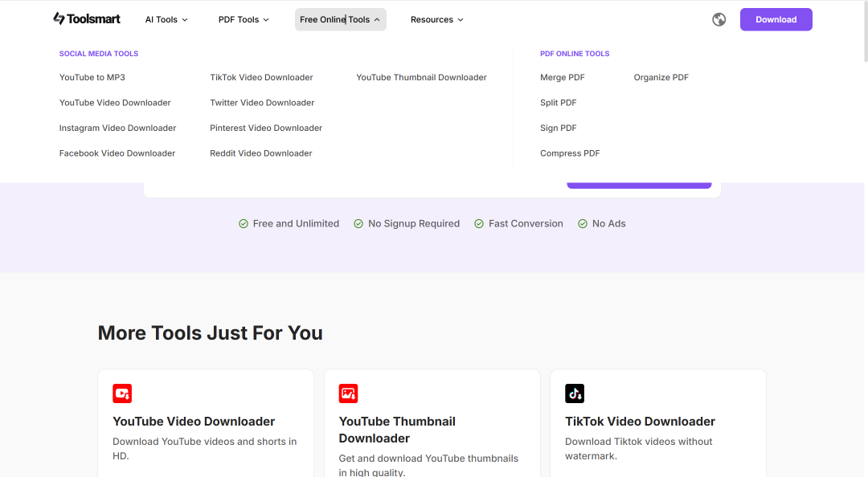868x477 pixels.
Task: Click the Free and Unlimited checkmark icon
Action: click(243, 223)
